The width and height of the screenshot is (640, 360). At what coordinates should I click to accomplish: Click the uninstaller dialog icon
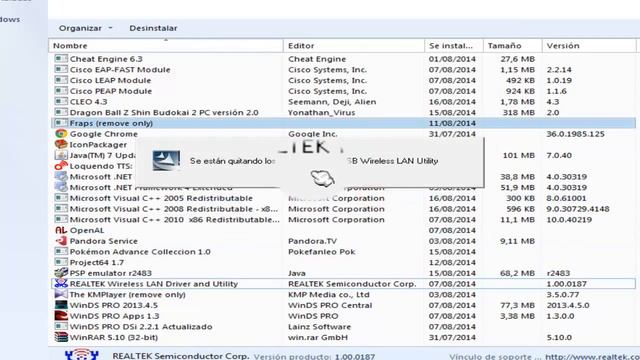pos(166,160)
